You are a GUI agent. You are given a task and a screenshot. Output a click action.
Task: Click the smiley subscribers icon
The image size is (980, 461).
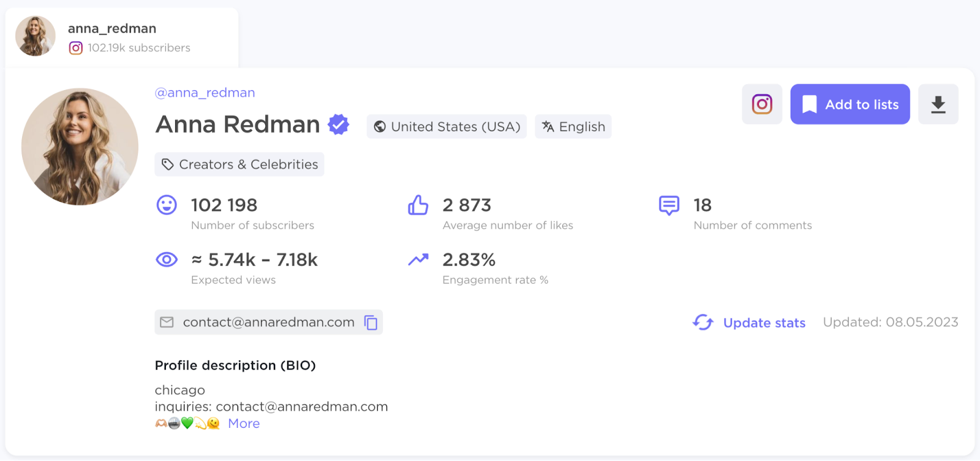pos(167,205)
